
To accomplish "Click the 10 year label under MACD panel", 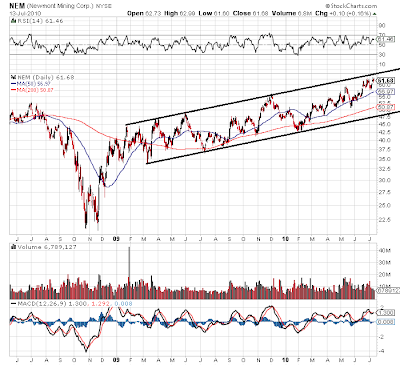I will point(286,360).
